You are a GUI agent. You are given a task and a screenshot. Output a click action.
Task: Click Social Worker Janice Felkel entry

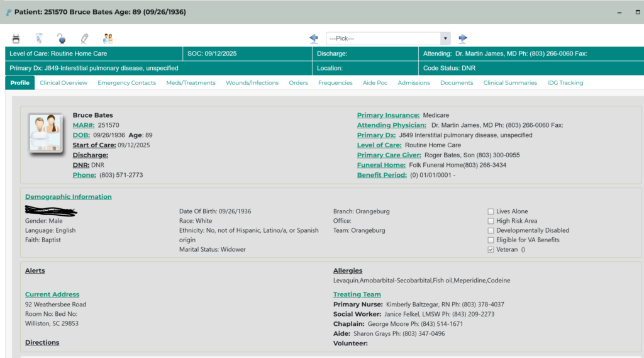pos(414,314)
